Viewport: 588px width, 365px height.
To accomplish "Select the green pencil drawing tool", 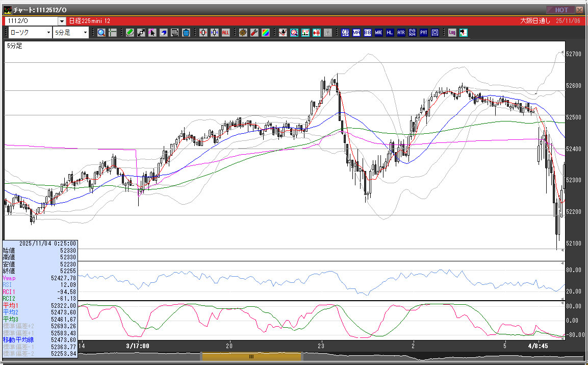I will click(130, 33).
